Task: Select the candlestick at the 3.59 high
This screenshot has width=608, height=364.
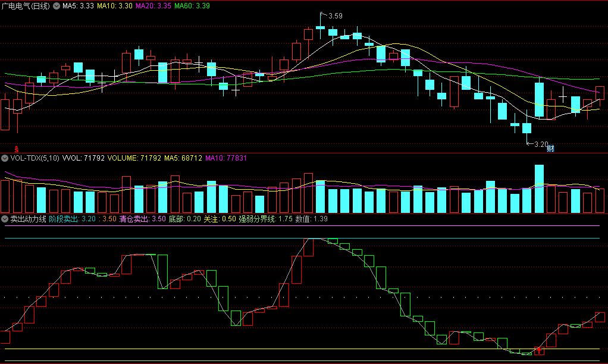Action: 320,26
